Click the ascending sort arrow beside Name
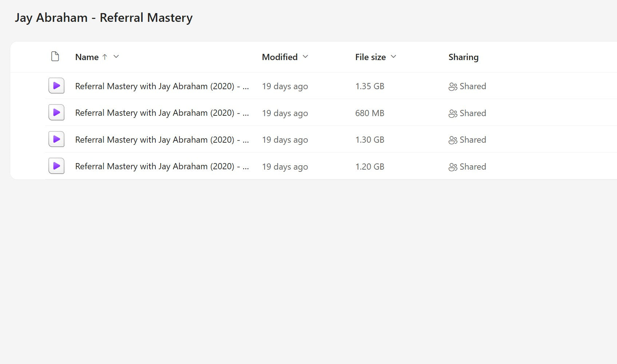This screenshot has height=364, width=617. click(x=104, y=57)
